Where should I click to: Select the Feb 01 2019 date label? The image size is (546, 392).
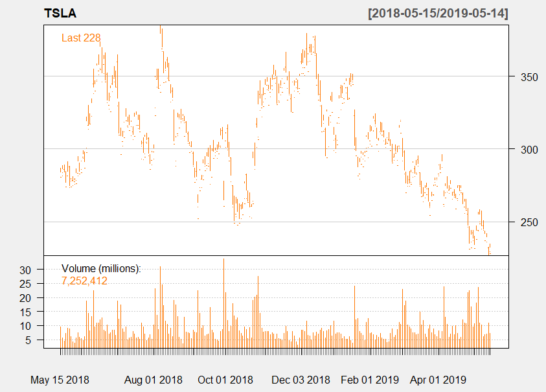pos(370,380)
